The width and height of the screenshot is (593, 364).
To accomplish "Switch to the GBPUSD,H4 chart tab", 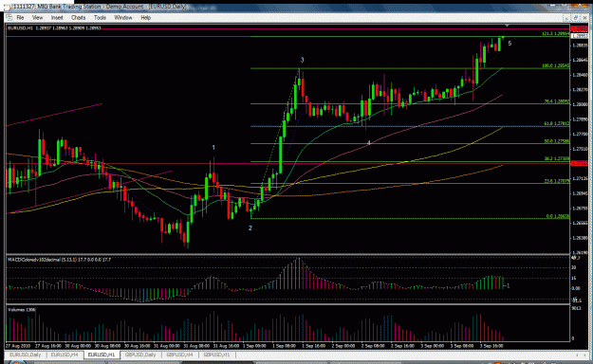I will (179, 355).
